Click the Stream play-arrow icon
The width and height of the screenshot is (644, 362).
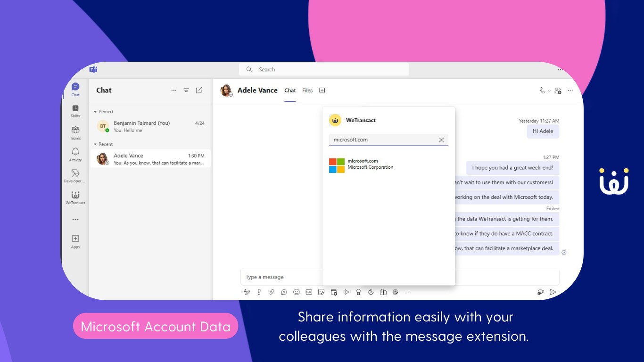[x=346, y=292]
